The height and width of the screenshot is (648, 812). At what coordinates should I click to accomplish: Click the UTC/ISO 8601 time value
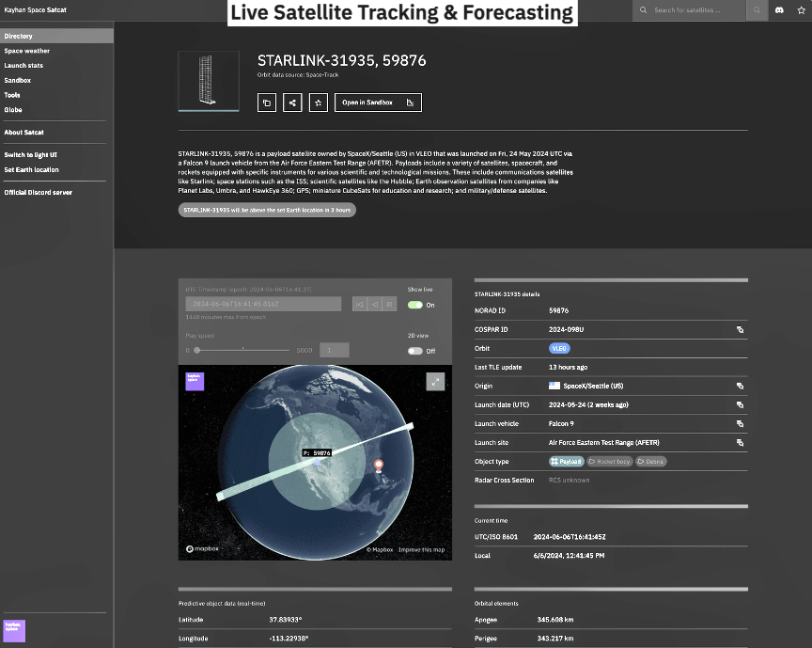pyautogui.click(x=570, y=537)
